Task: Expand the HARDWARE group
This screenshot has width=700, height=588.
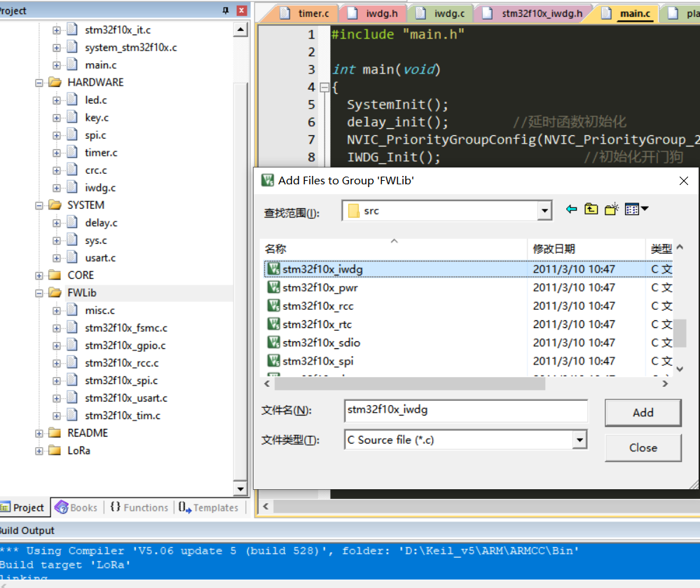Action: [39, 82]
